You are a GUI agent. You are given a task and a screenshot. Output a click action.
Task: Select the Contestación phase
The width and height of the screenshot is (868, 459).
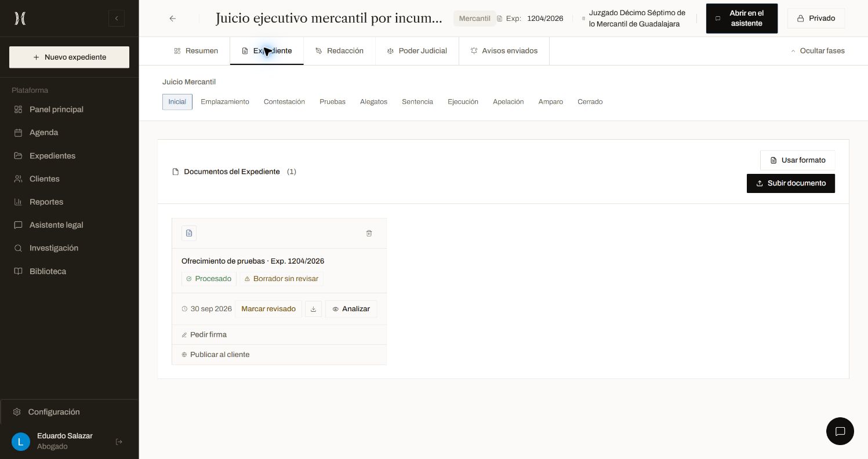pyautogui.click(x=284, y=102)
